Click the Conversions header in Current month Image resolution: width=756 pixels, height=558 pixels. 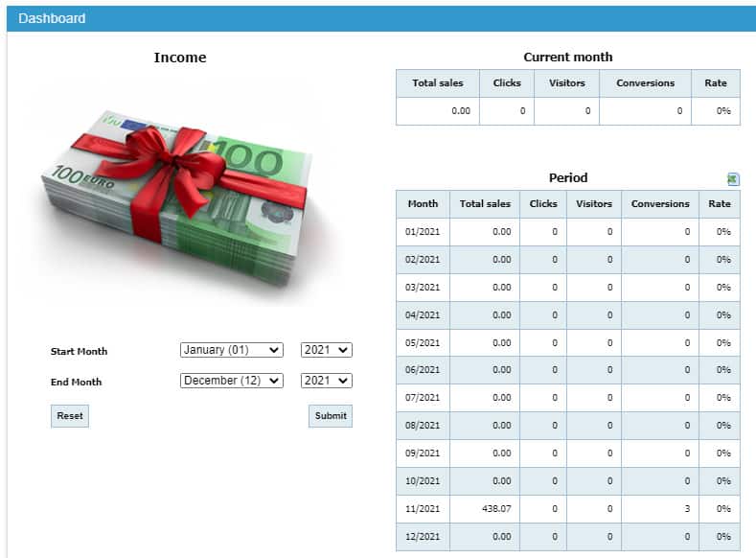coord(645,83)
